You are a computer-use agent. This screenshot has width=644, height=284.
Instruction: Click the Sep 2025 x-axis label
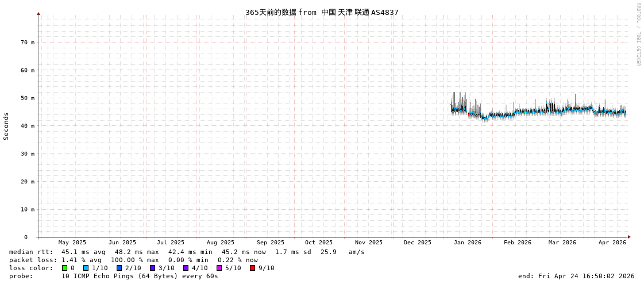coord(270,243)
